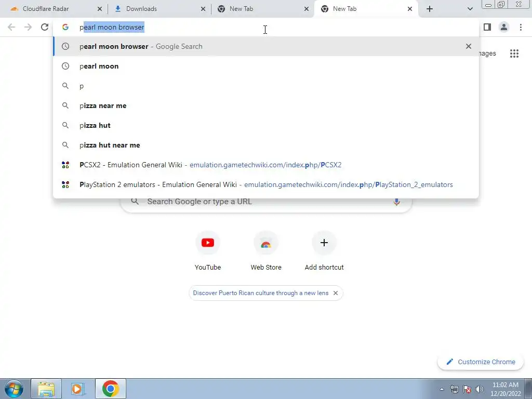Open the network tray icon
The image size is (532, 399).
454,389
